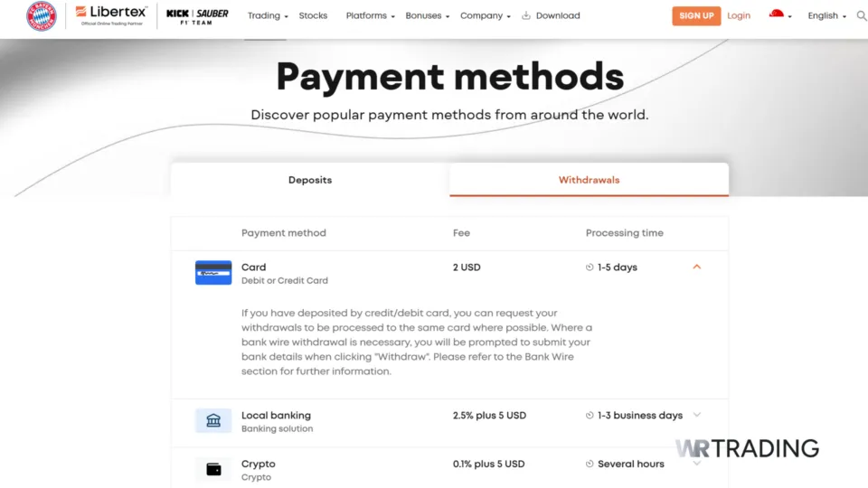Open the English language dropdown
The image size is (868, 488).
point(826,15)
